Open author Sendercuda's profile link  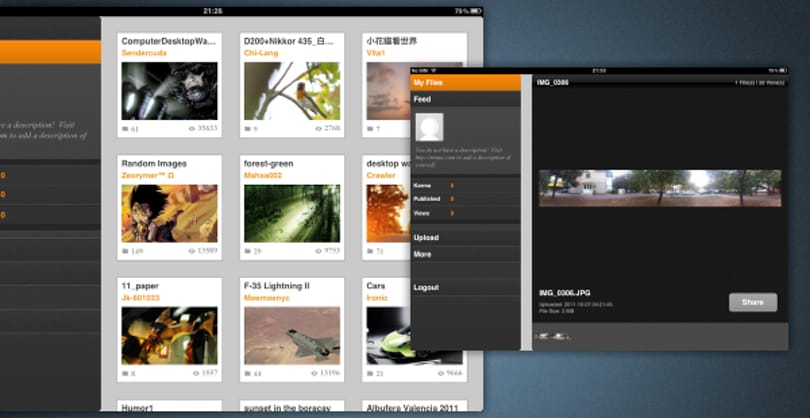tap(144, 53)
